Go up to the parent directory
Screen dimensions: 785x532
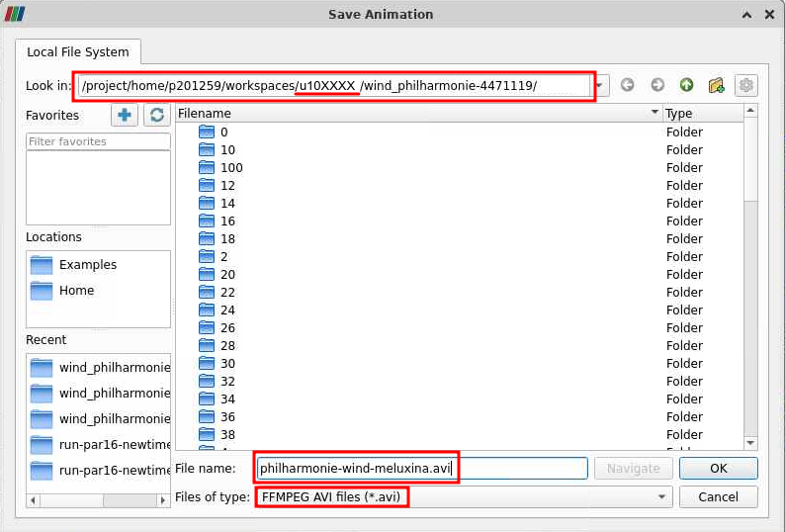686,86
